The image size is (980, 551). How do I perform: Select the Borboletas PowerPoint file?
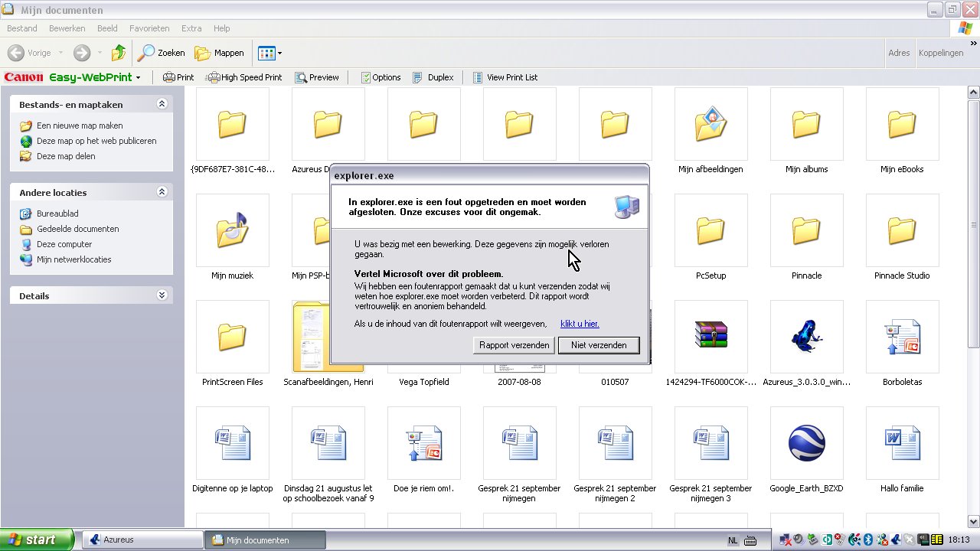pos(902,337)
